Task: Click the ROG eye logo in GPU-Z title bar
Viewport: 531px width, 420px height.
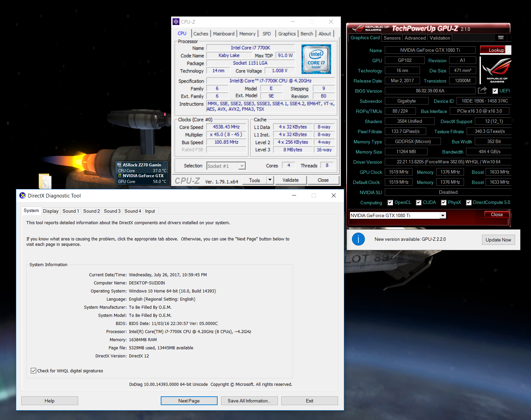Action: (x=358, y=28)
